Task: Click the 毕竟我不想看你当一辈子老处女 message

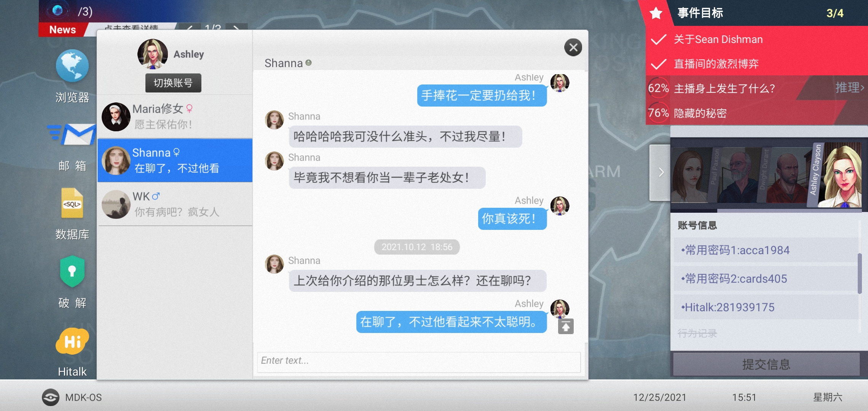Action: (x=387, y=177)
